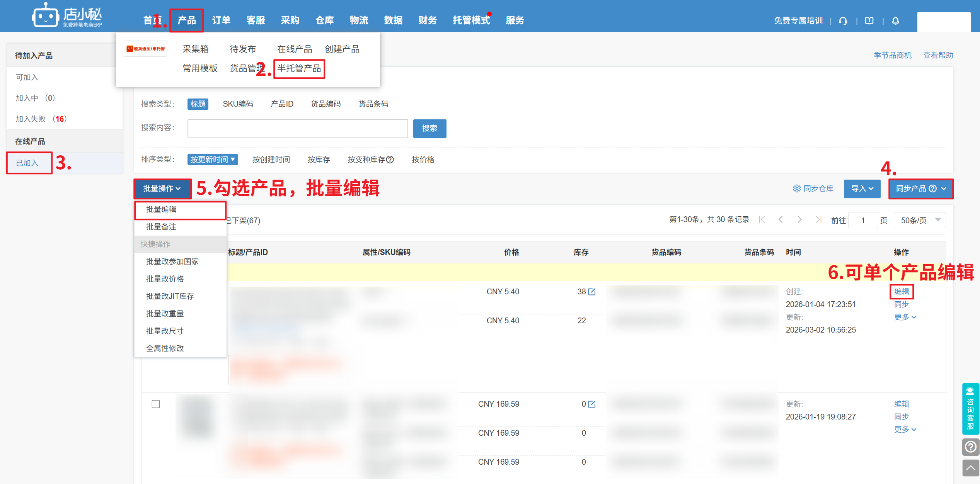The height and width of the screenshot is (484, 980).
Task: Click edit stock icon beside quantity 38
Action: click(x=591, y=292)
